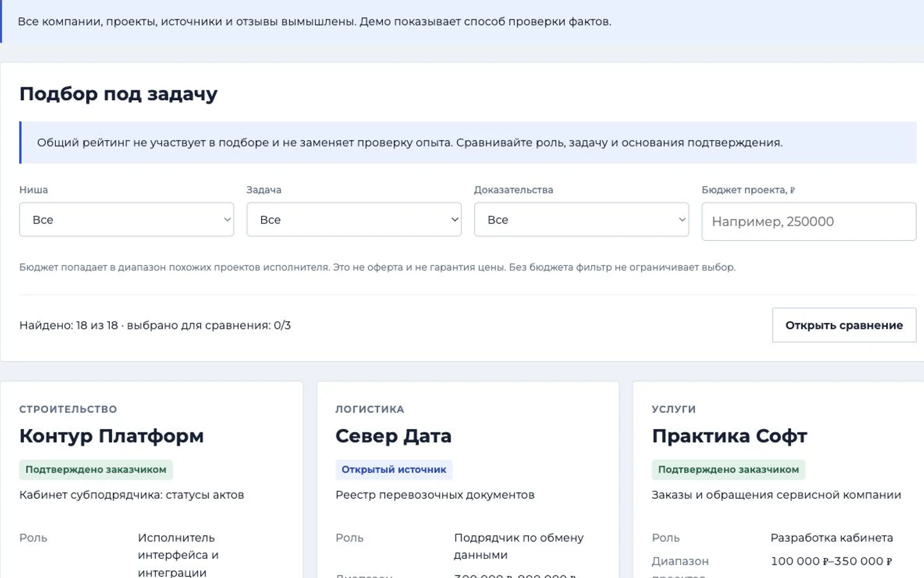Click the disclaimer banner Все компании, проекты вымышлены
924x578 pixels.
462,21
